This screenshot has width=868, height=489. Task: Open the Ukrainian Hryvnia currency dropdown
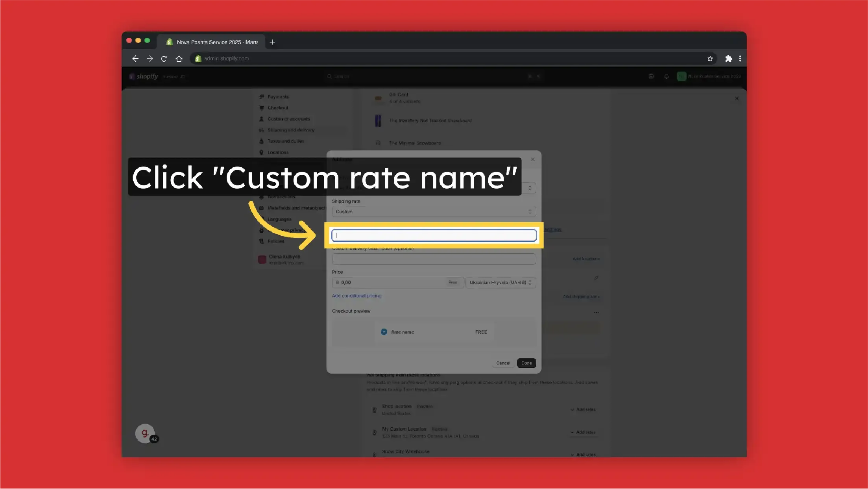(500, 282)
